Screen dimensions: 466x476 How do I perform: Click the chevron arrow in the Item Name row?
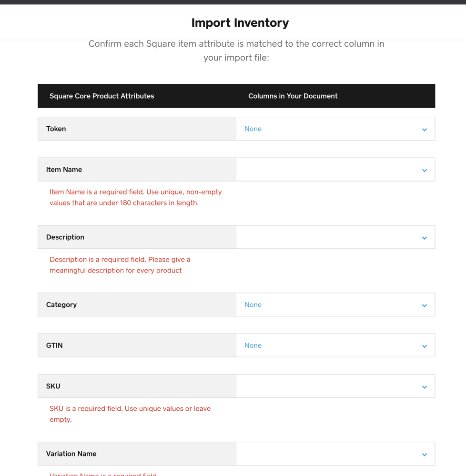(424, 170)
